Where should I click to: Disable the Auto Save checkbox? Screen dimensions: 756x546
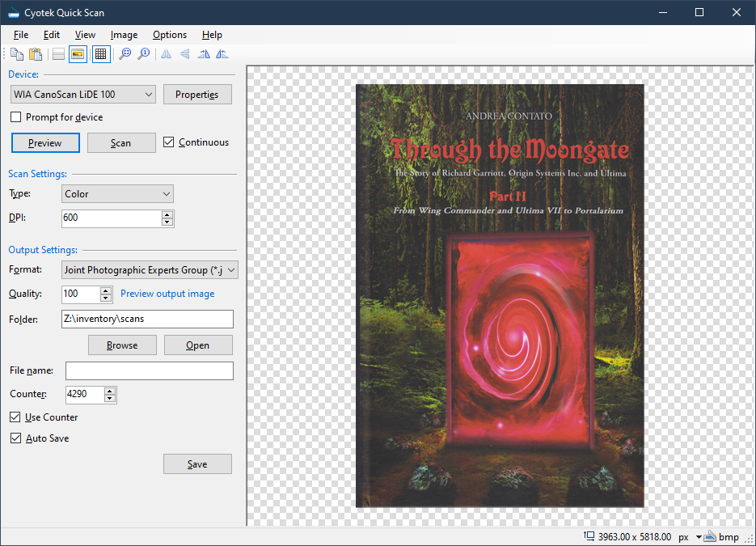click(x=15, y=438)
